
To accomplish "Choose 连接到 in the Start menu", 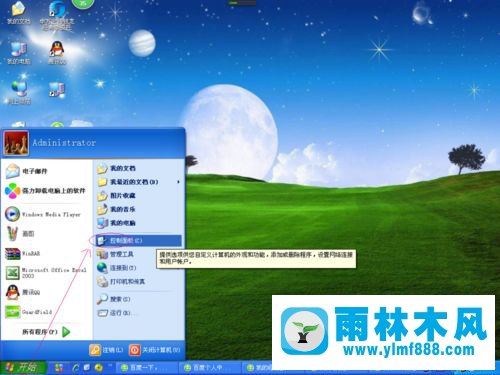I will [117, 268].
